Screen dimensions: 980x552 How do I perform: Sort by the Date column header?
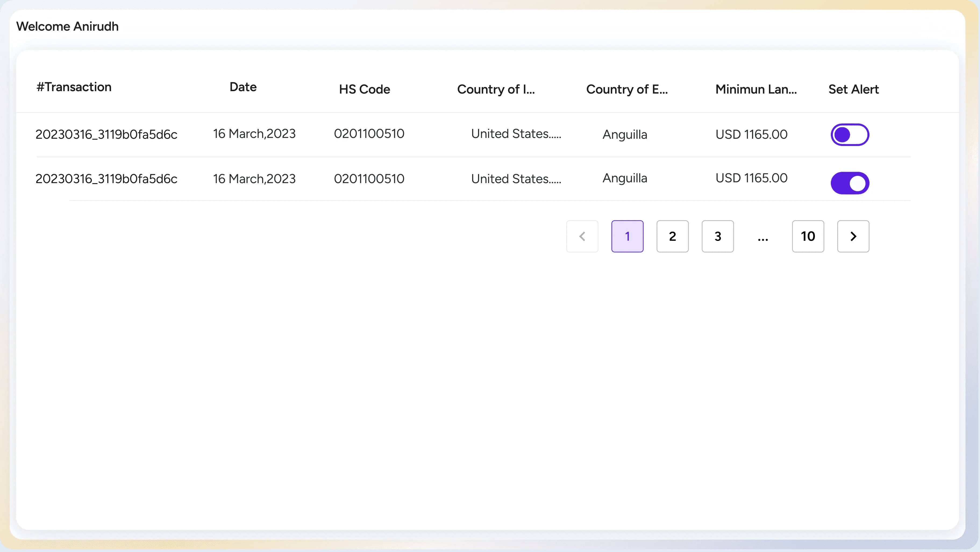[243, 87]
